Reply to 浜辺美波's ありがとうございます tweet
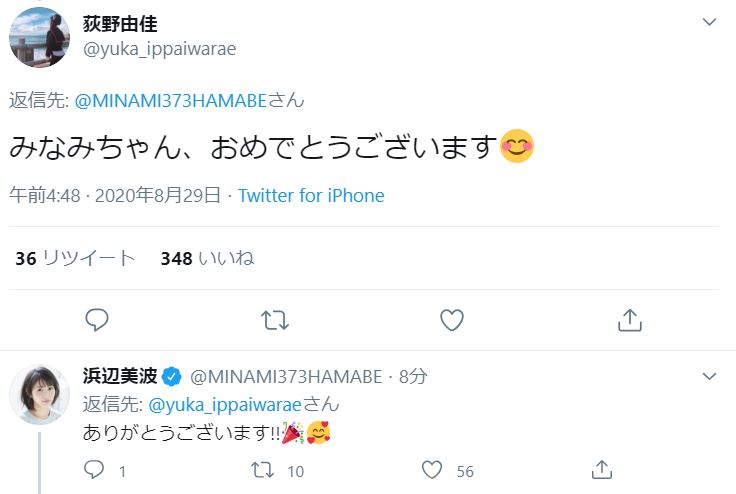 coord(95,470)
